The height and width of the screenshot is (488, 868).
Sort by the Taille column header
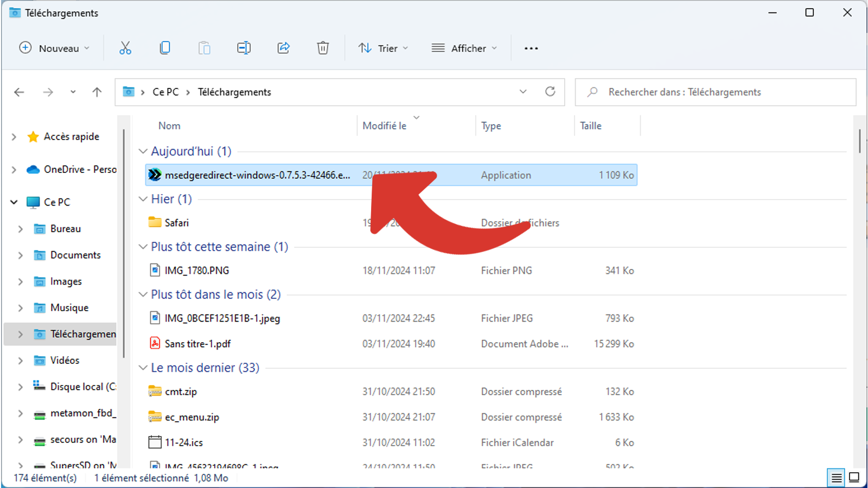(591, 126)
